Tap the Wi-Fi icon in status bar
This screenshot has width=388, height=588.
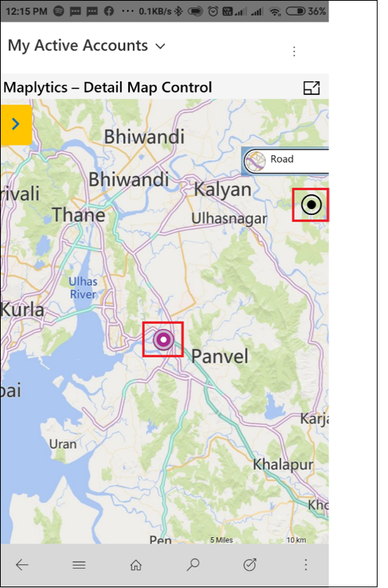coord(275,12)
